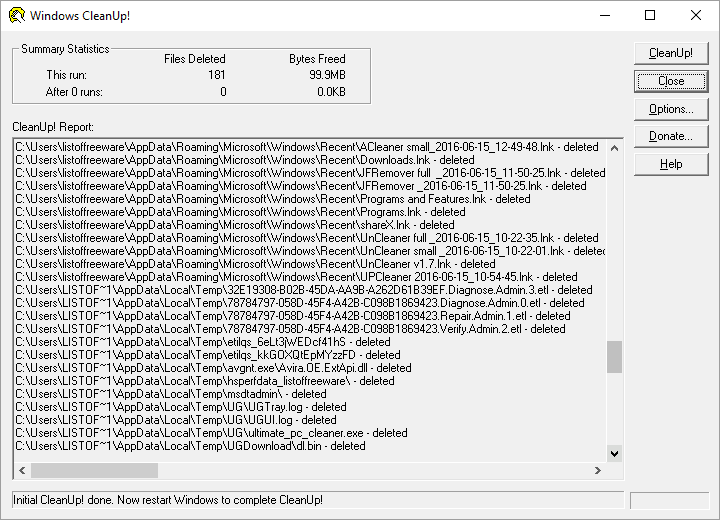Select the Downloads.lnk deleted line
Viewport: 720px width, 520px height.
point(245,160)
